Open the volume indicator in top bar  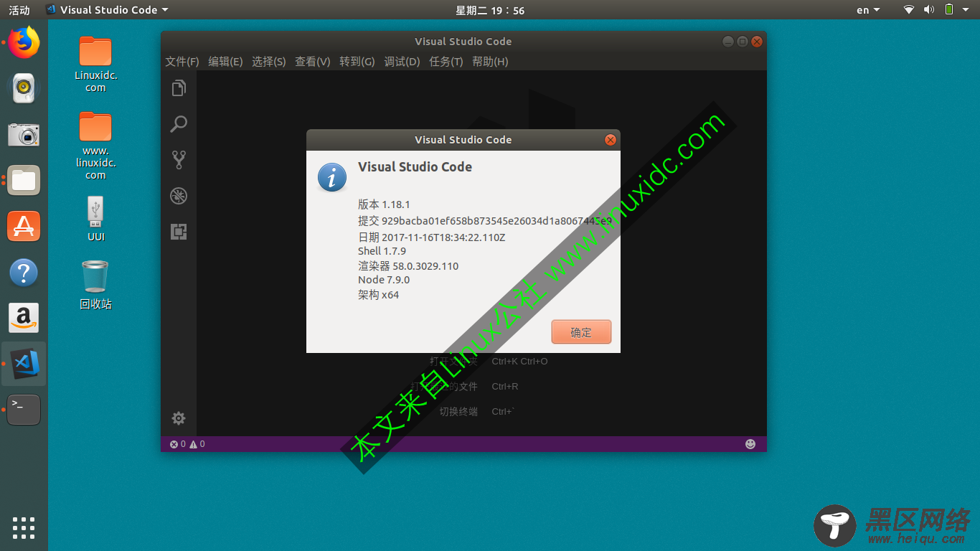pos(929,10)
